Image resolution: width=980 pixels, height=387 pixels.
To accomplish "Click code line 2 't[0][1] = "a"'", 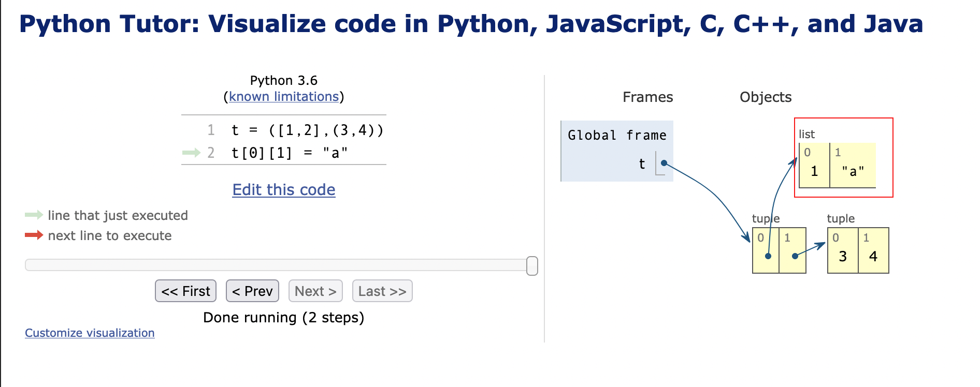I will (290, 153).
